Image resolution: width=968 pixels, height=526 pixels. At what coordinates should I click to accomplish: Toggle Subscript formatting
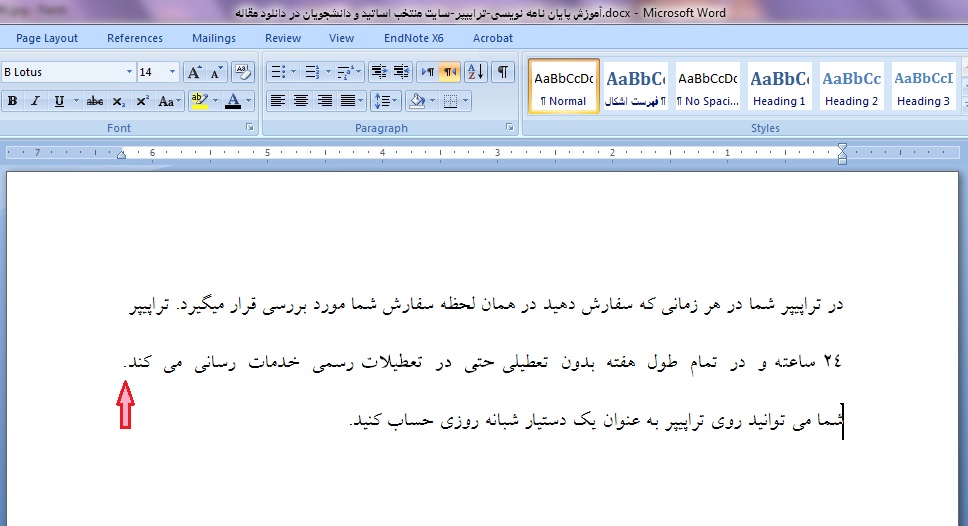119,101
